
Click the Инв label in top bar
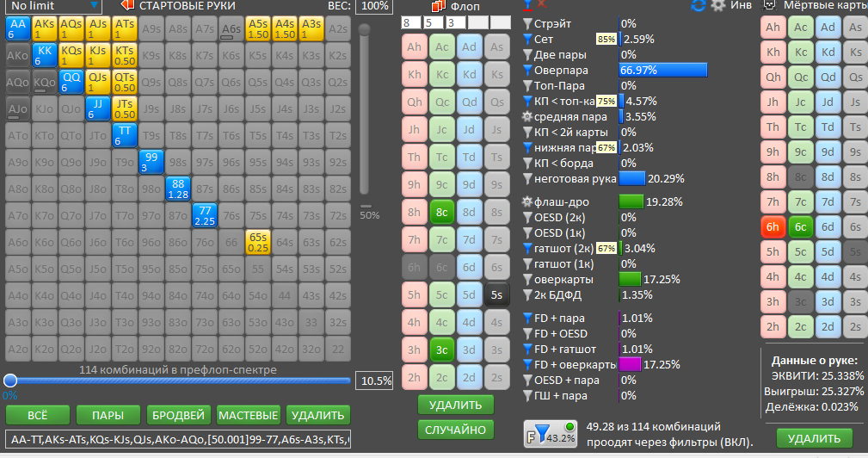742,5
